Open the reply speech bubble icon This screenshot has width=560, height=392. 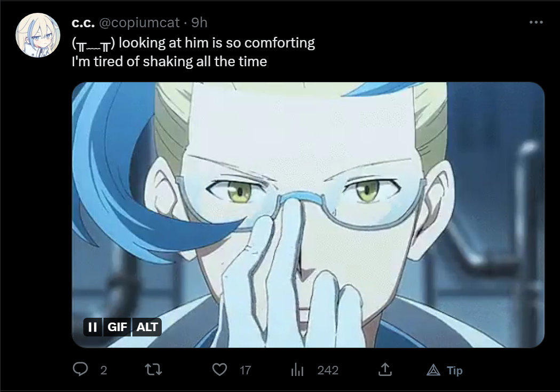pyautogui.click(x=80, y=369)
